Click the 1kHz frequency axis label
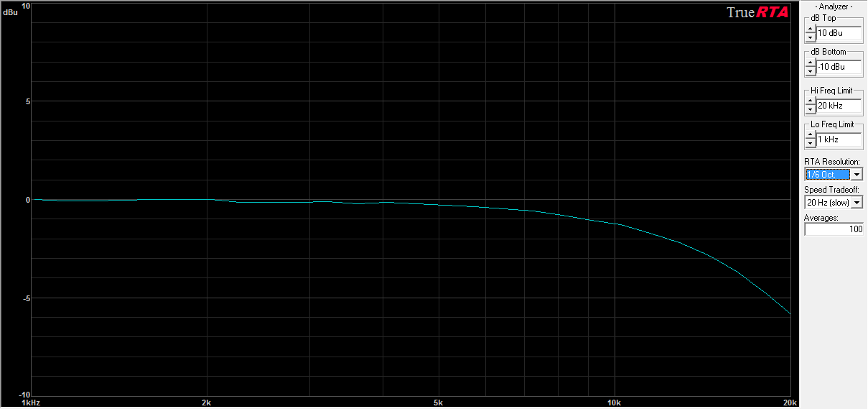Screen dimensions: 868x409 click(x=30, y=403)
